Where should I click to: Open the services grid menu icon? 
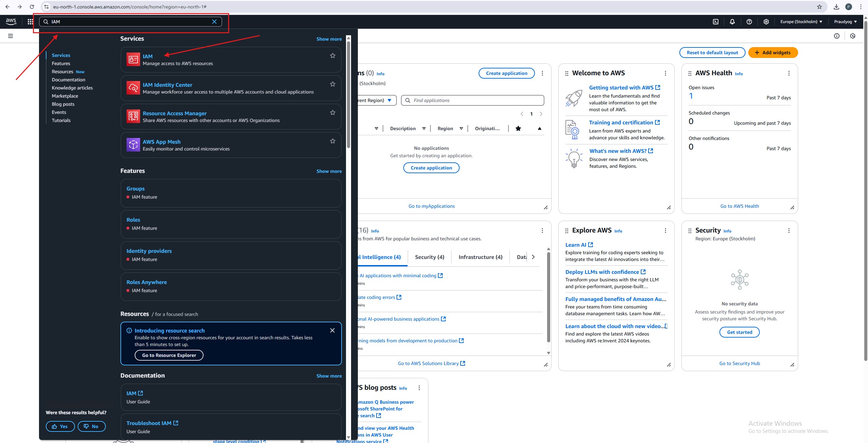tap(30, 22)
